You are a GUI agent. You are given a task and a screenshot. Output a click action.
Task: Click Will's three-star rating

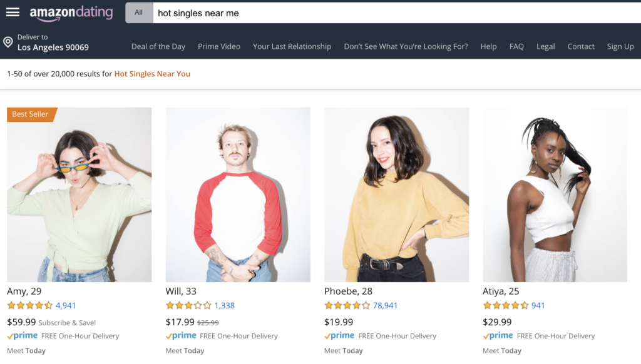pyautogui.click(x=188, y=305)
